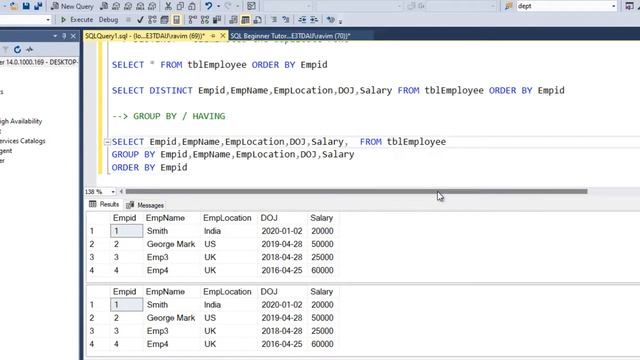Close the SQLQuery1.sql tab
Viewport: 640px width, 360px height.
click(x=223, y=36)
